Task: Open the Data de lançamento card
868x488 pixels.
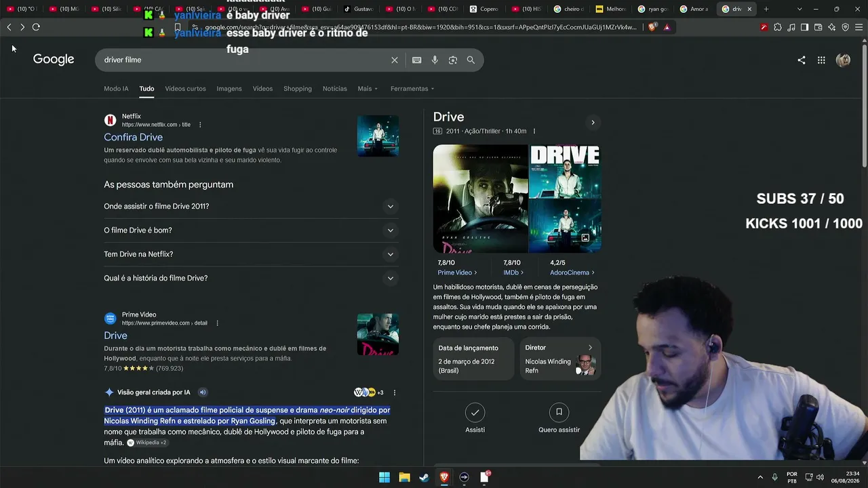Action: pos(474,357)
